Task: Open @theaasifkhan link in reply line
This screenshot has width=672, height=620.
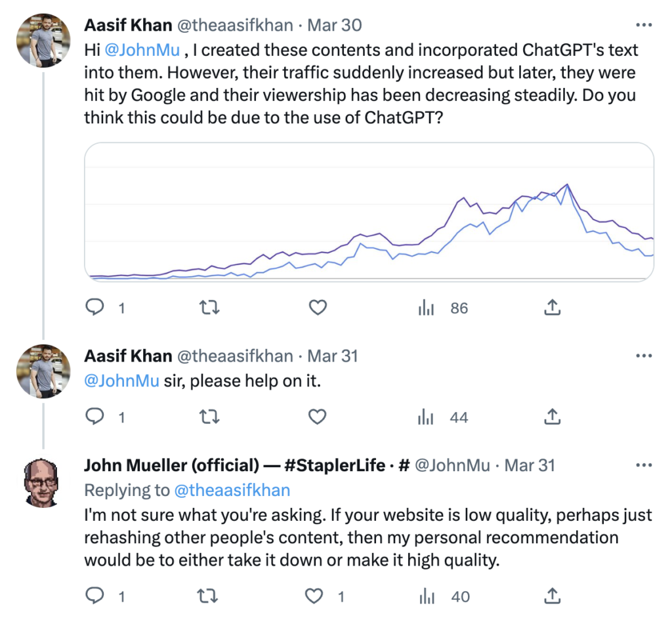Action: click(232, 490)
